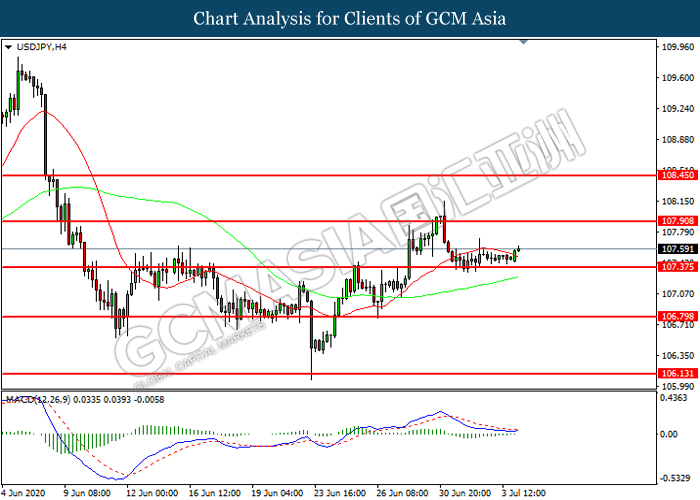The height and width of the screenshot is (500, 700).
Task: Click the 106.710 price axis value
Action: click(678, 325)
